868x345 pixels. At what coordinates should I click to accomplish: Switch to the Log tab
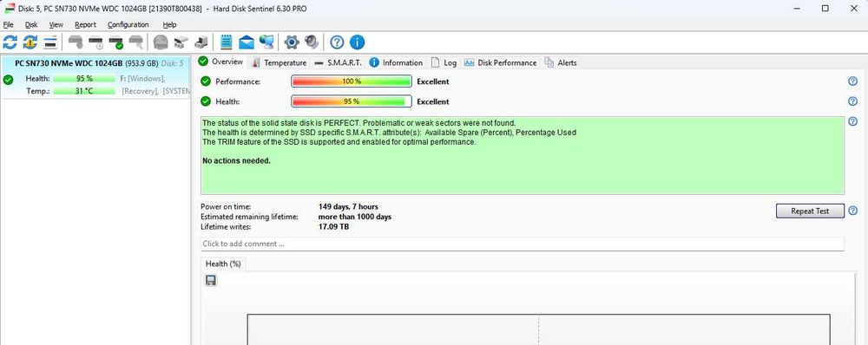point(444,62)
